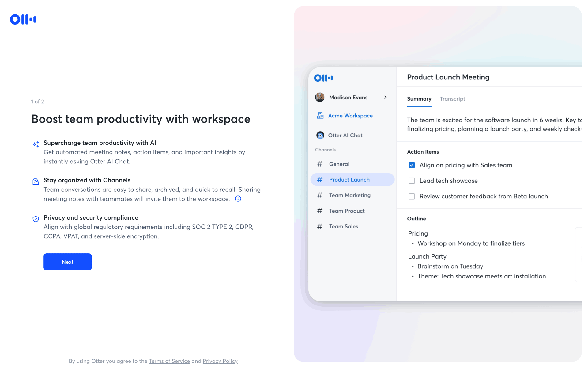Screen dimensions: 588x368
Task: Open the Product Launch channel
Action: (x=352, y=180)
